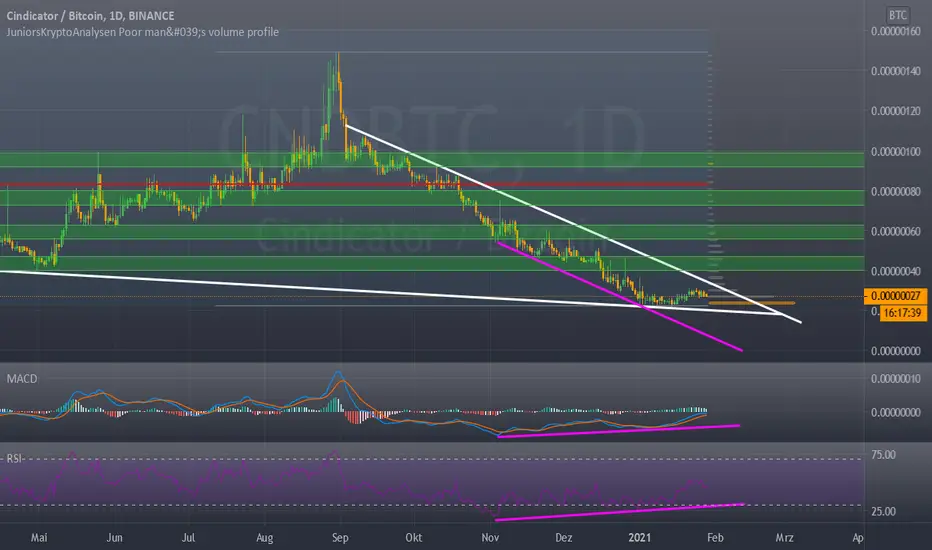This screenshot has width=932, height=550.
Task: Click the Okt label on time axis
Action: pos(414,538)
